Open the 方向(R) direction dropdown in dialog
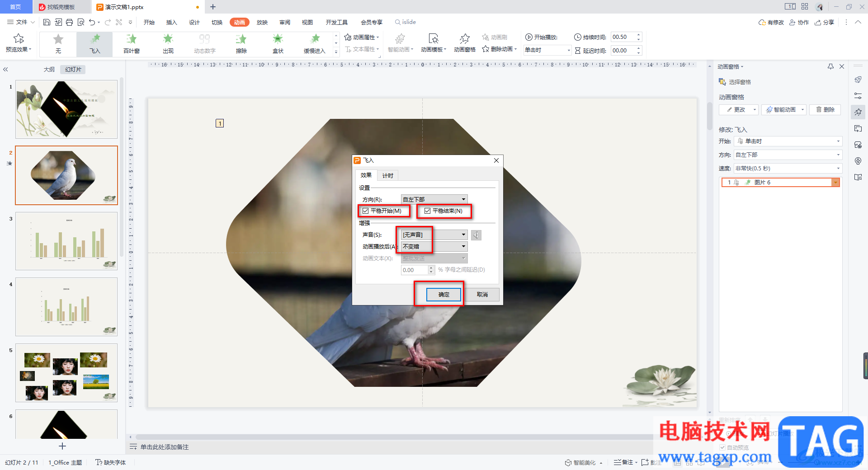 434,199
